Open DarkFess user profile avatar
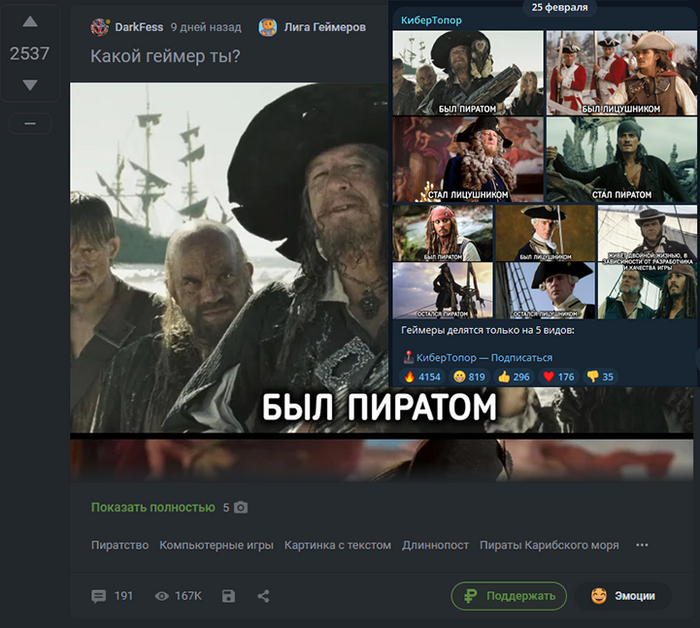Screen dimensions: 700x628 (x=100, y=27)
